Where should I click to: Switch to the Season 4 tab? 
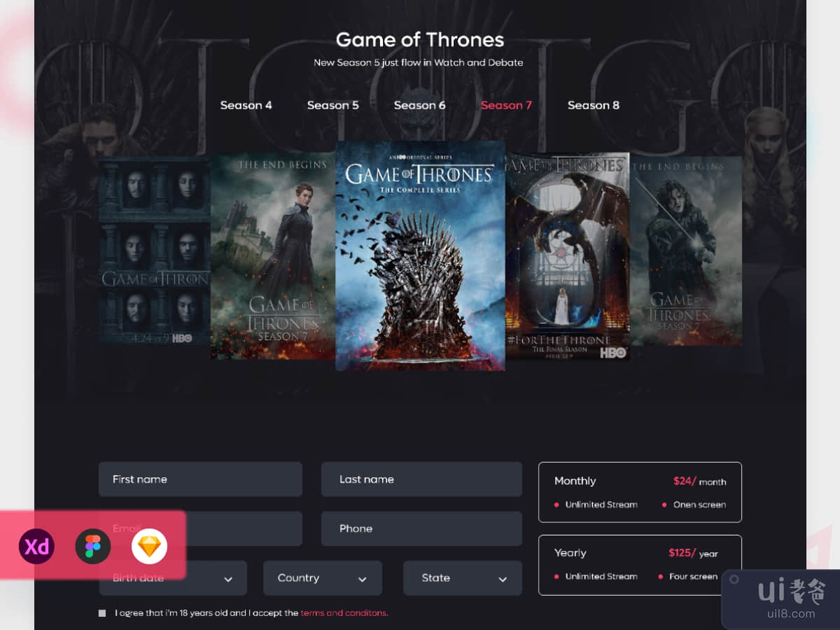point(246,105)
